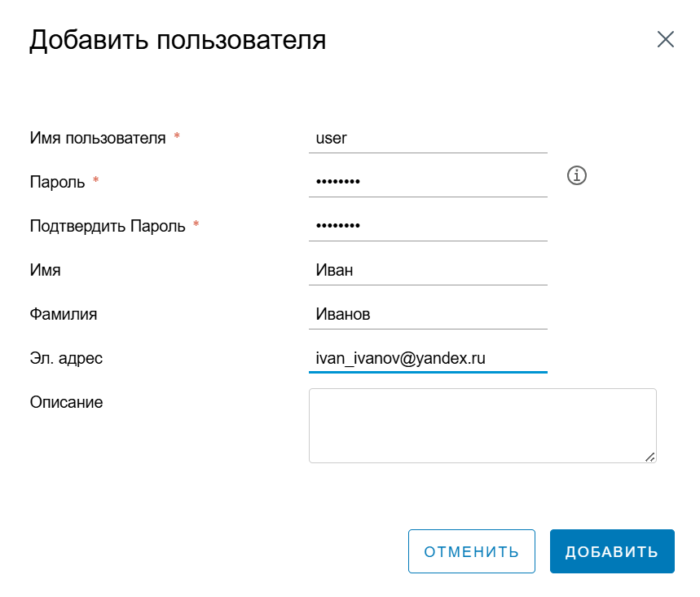Screen dimensions: 700x597
Task: Click the Подтвердить Пароль label
Action: pyautogui.click(x=108, y=226)
